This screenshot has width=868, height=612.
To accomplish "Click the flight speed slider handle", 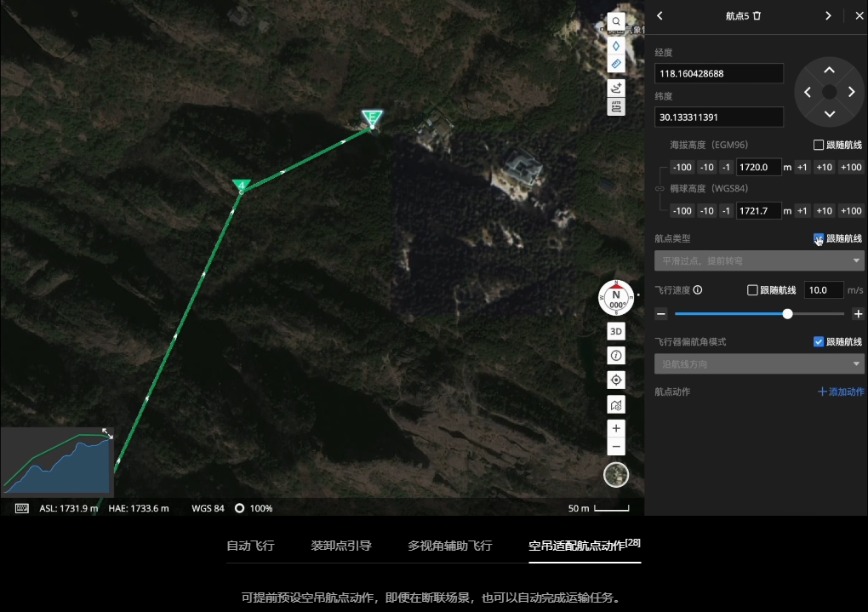I will click(x=787, y=314).
